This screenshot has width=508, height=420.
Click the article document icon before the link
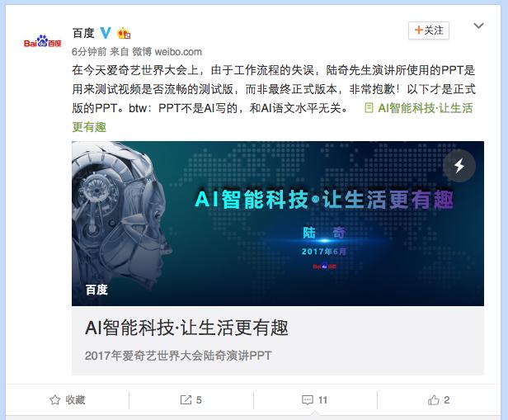click(369, 108)
